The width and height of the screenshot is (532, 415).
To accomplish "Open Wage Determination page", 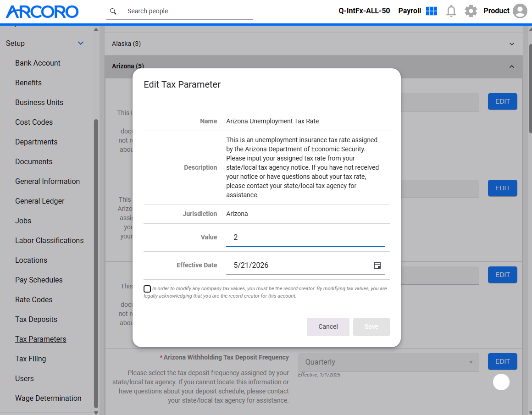I will [x=48, y=398].
